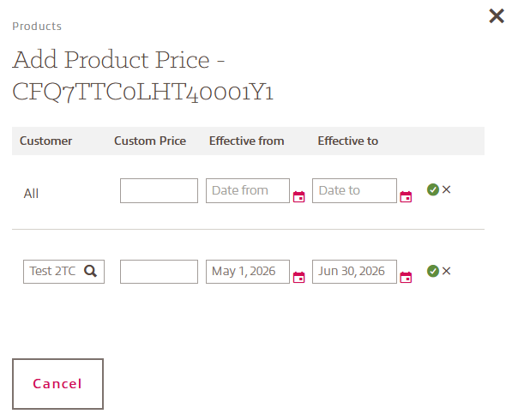Open calendar for All row Date from
The image size is (518, 420).
tap(299, 196)
